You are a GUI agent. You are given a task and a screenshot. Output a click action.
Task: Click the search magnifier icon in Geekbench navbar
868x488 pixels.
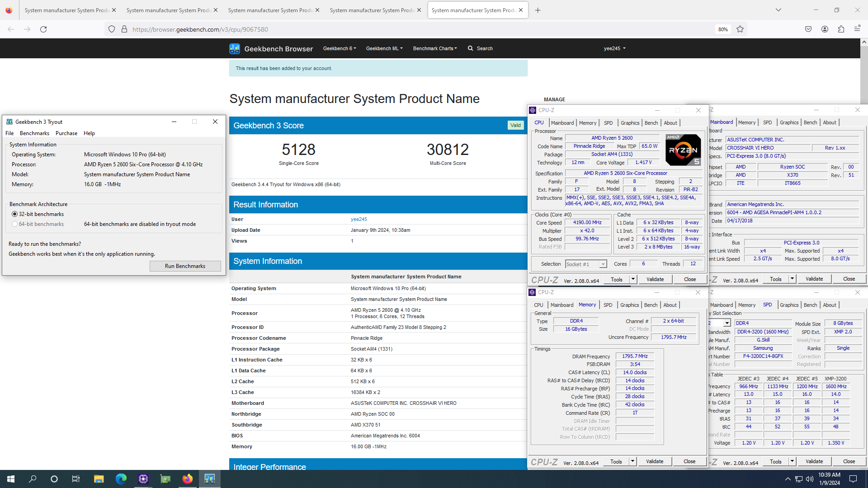pos(470,48)
